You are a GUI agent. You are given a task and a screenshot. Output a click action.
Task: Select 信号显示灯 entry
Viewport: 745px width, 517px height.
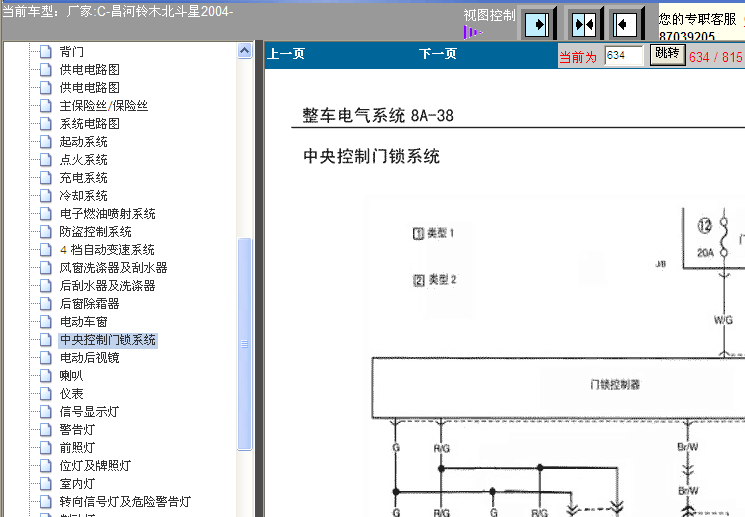click(89, 412)
